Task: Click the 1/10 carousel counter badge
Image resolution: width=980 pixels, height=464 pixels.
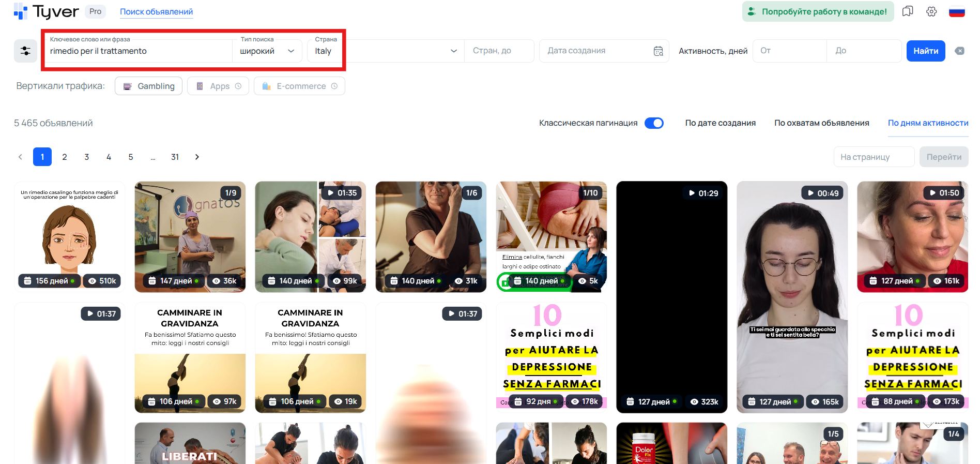Action: pos(590,193)
